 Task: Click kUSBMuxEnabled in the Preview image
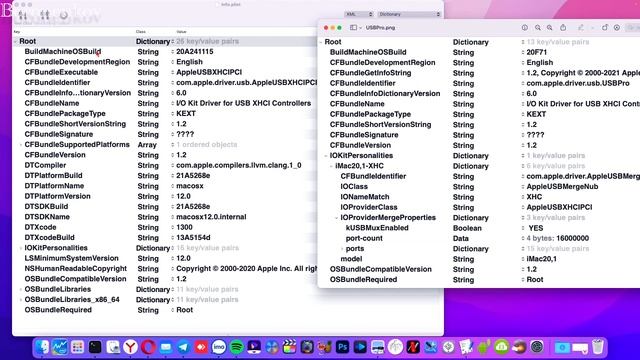377,228
